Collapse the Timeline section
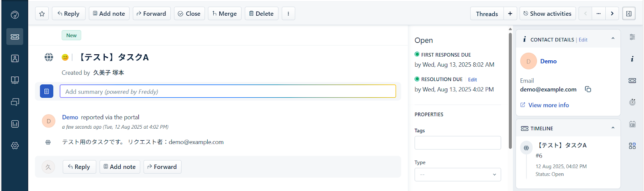Screen dimensions: 644x191 pyautogui.click(x=613, y=128)
